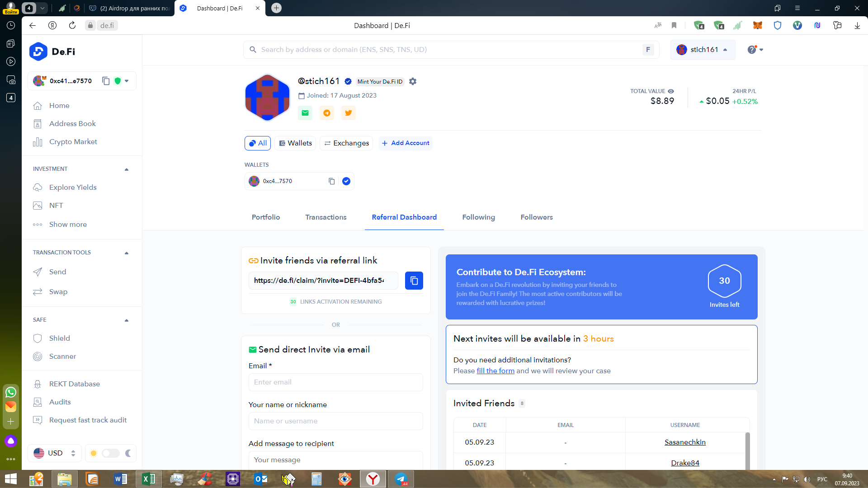Expand the sidebar wallet selector arrow
Screen dimensions: 868x488
click(127, 81)
